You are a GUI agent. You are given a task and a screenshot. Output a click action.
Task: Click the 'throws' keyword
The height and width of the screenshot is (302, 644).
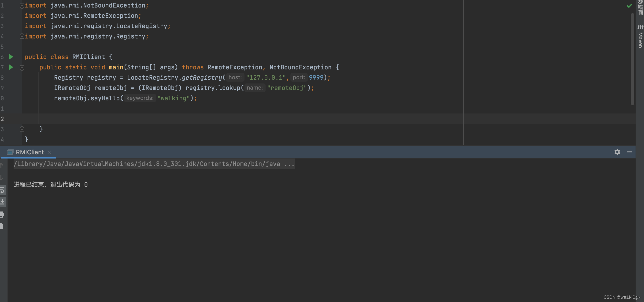click(192, 67)
